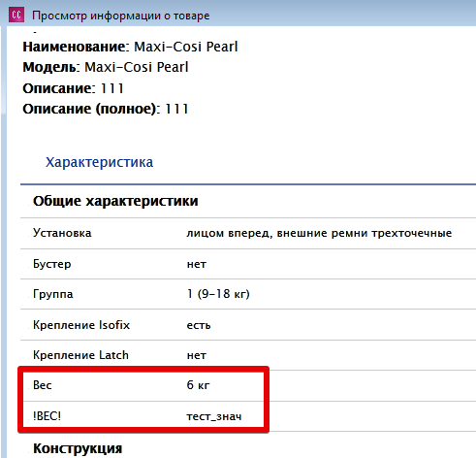Select the '!ВЕС!' row label
The image size is (476, 458).
(47, 416)
